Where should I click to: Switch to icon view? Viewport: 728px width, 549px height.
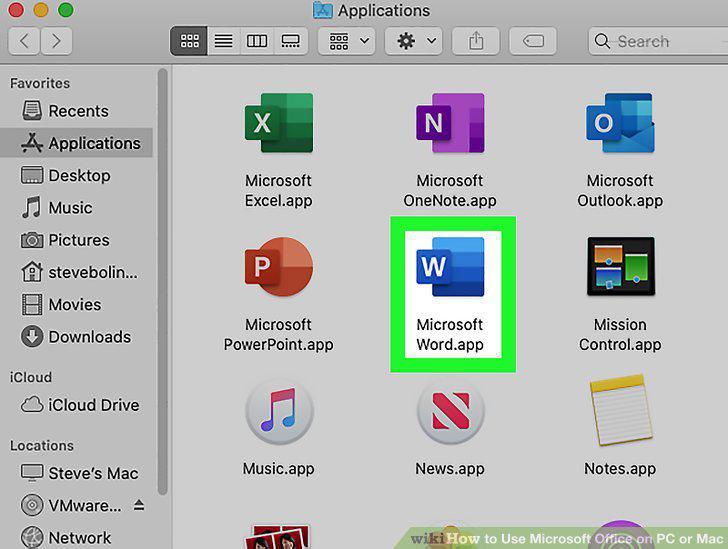pos(189,41)
